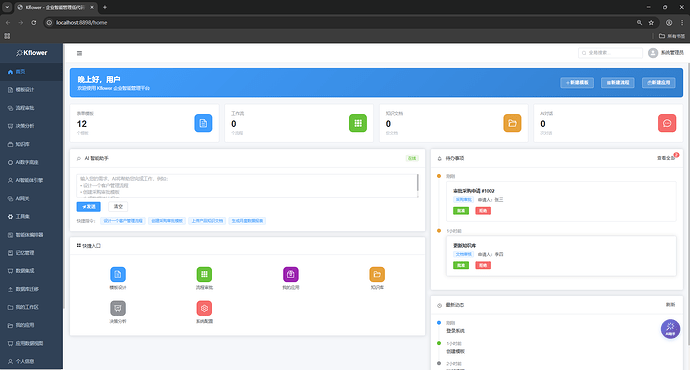The image size is (690, 370).
Task: Open the 模板设计 quick entry icon
Action: 118,275
